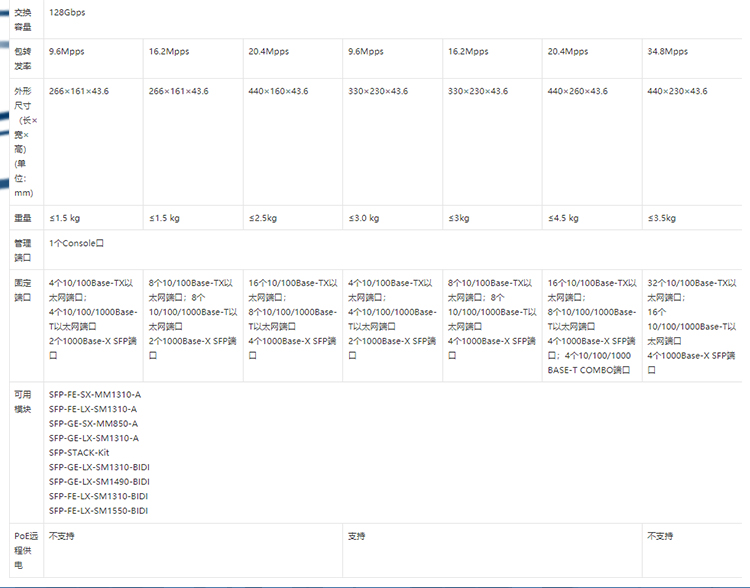The image size is (750, 588).
Task: Select the ≤2.5kg weight cell
Action: [x=265, y=218]
